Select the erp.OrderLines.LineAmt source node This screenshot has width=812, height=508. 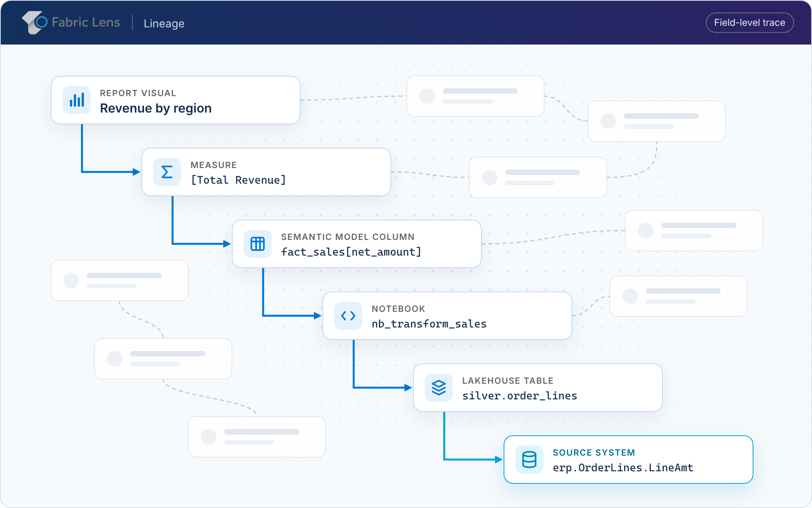click(629, 460)
